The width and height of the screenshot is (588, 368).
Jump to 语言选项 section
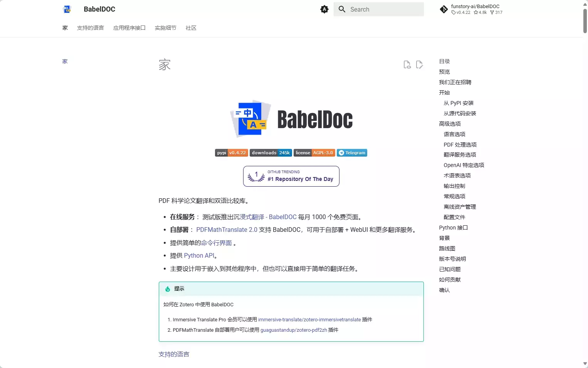coord(454,134)
